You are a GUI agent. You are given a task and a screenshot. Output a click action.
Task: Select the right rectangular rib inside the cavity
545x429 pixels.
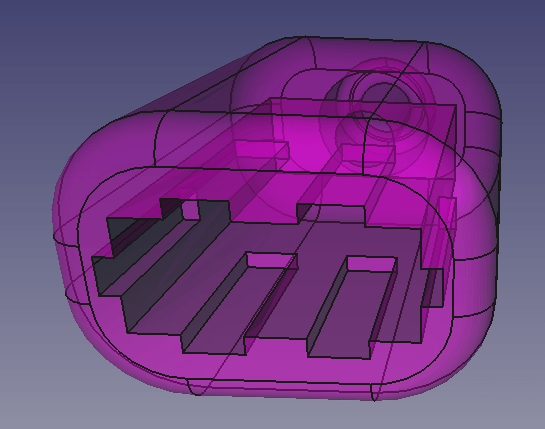[x=352, y=308]
